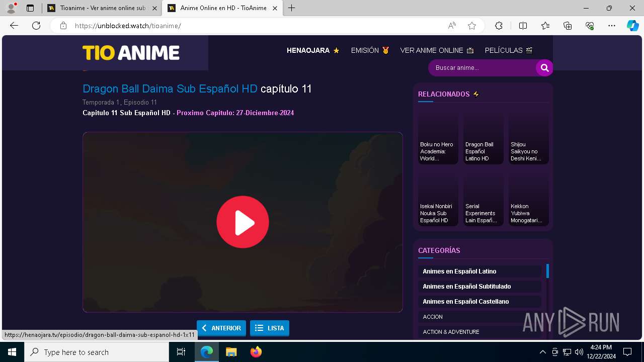Play the Dragon Ball Daima video

243,222
